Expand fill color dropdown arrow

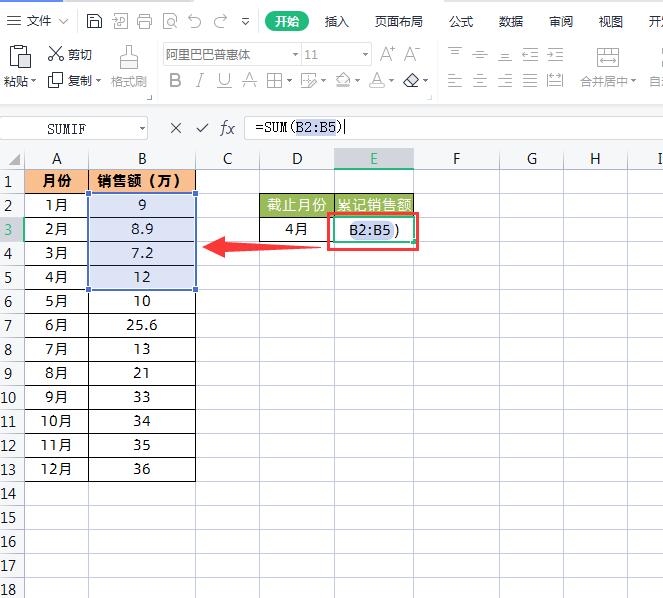(x=357, y=80)
